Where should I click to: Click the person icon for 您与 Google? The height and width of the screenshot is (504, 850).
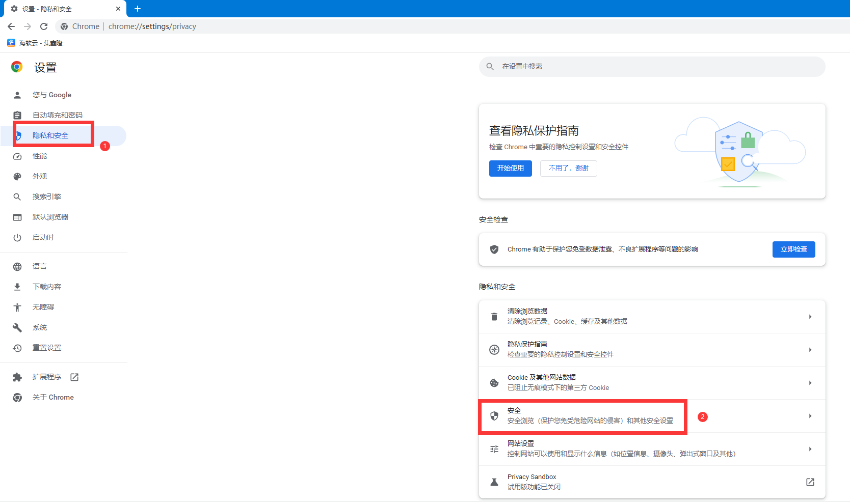(x=17, y=95)
